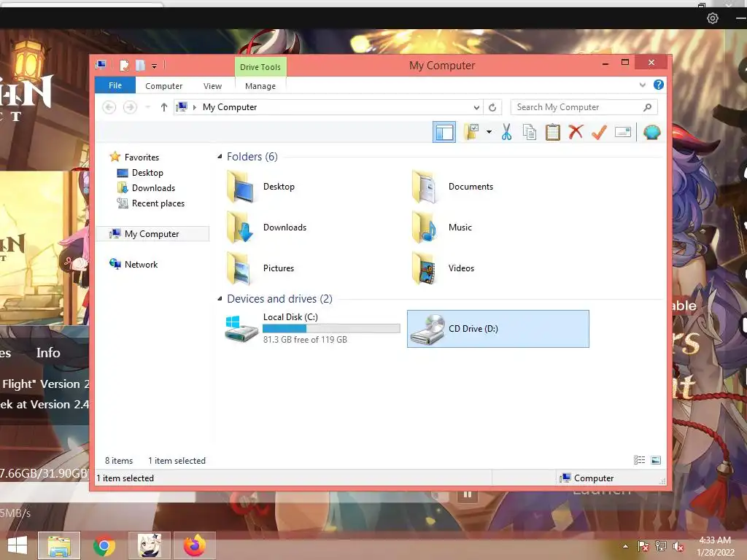Click the red X Delete icon
This screenshot has width=747, height=560.
576,131
